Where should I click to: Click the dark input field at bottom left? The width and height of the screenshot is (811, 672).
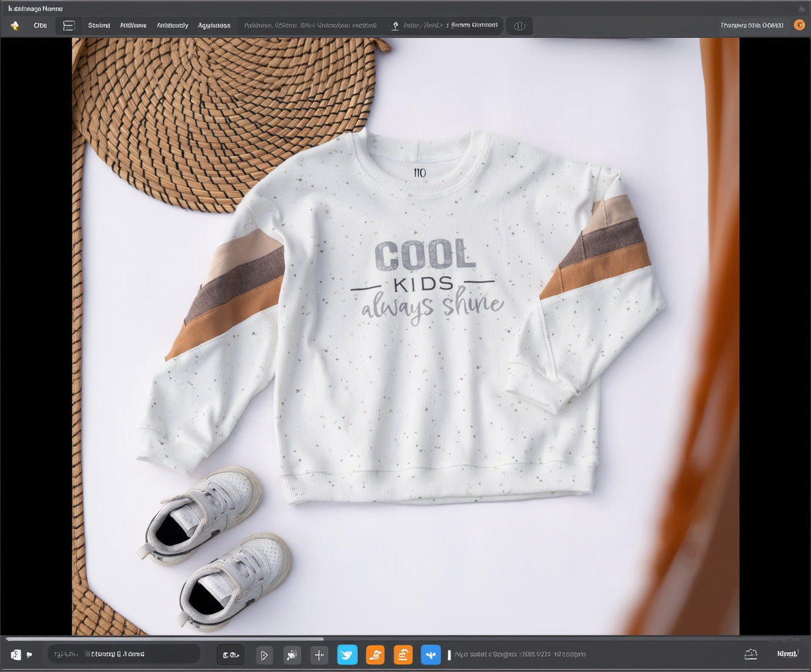(x=123, y=654)
